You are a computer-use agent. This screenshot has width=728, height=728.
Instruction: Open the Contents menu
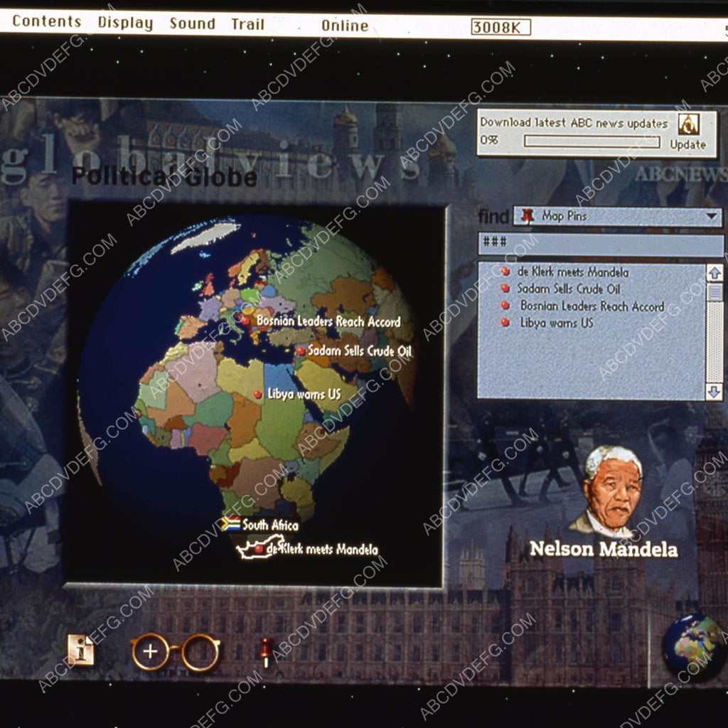[47, 21]
